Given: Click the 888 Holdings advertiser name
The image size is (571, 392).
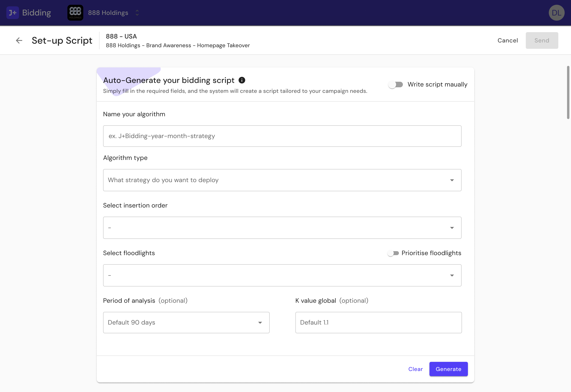Looking at the screenshot, I should (x=108, y=12).
